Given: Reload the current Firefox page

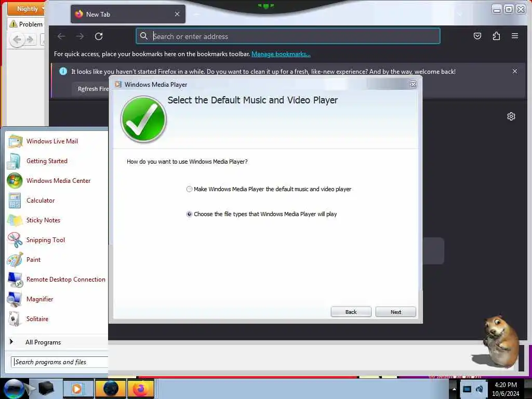Looking at the screenshot, I should [99, 36].
